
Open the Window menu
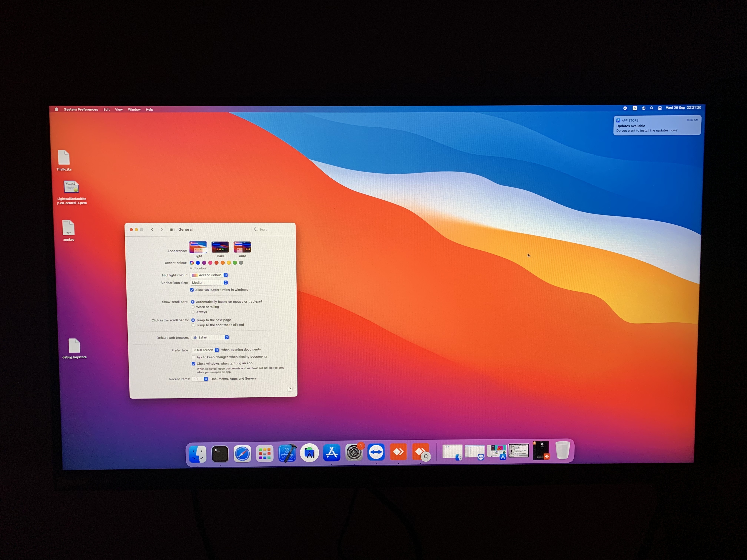coord(134,109)
